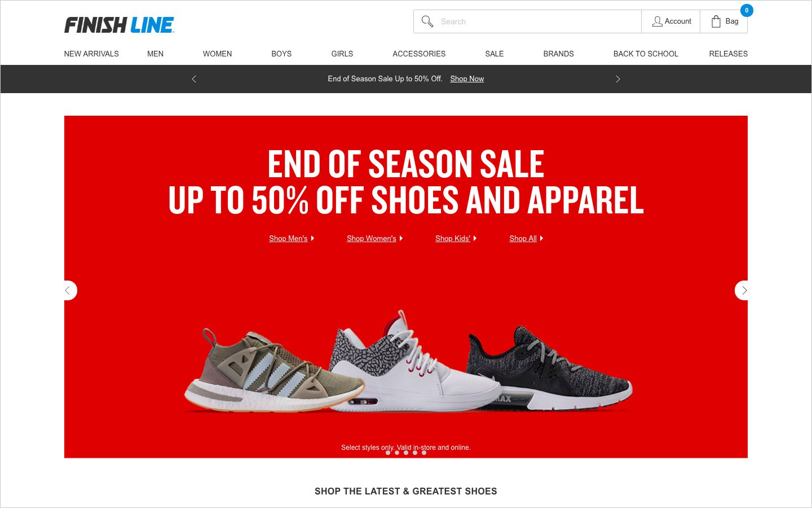Click the Shop Now link in banner
The height and width of the screenshot is (508, 812).
[x=467, y=79]
